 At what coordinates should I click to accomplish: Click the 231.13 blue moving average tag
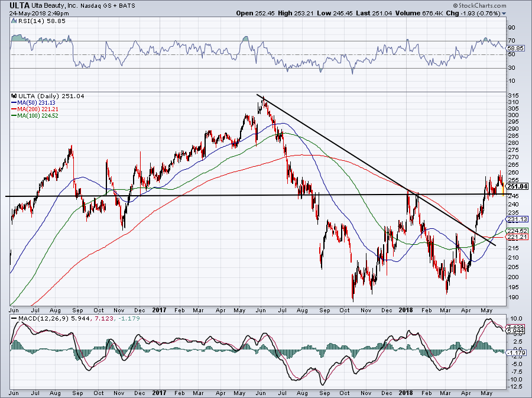[x=517, y=219]
